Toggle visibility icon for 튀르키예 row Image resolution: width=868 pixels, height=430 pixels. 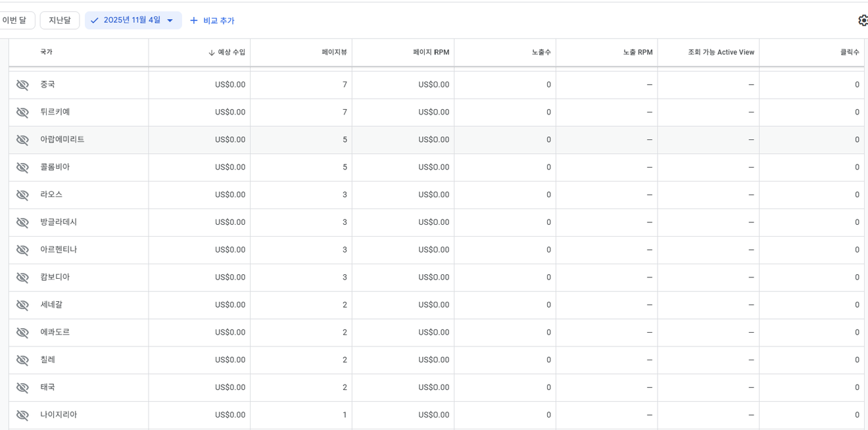coord(22,112)
